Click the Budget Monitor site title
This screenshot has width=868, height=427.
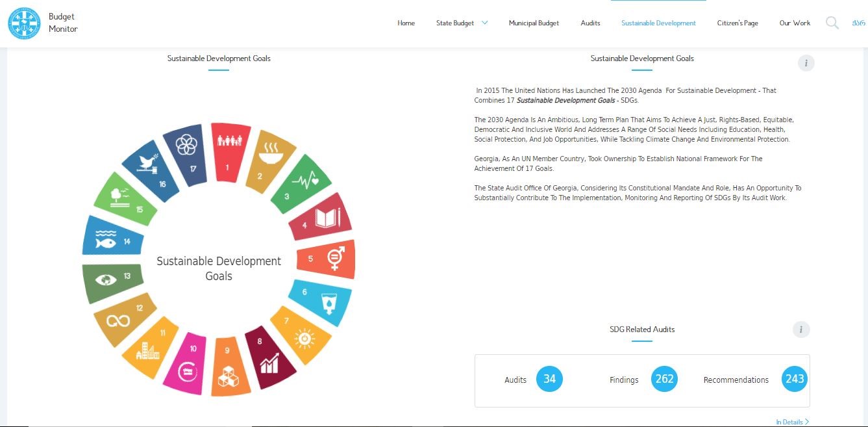click(63, 23)
